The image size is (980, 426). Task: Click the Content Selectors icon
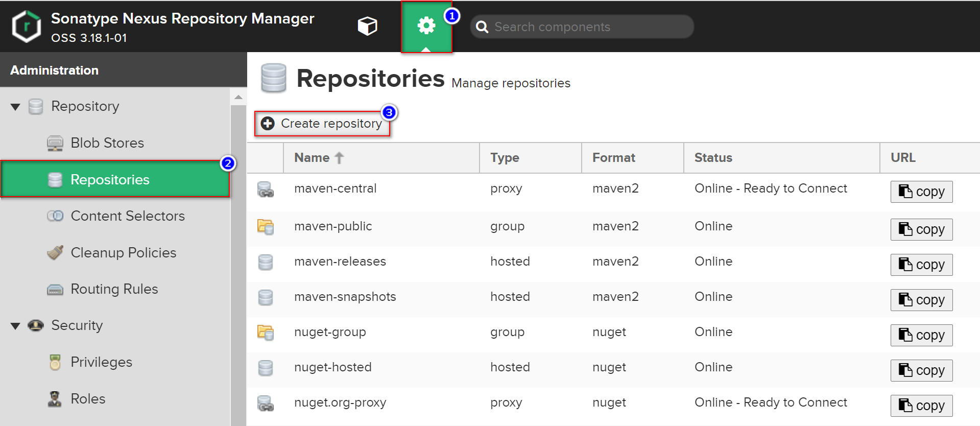pos(55,216)
